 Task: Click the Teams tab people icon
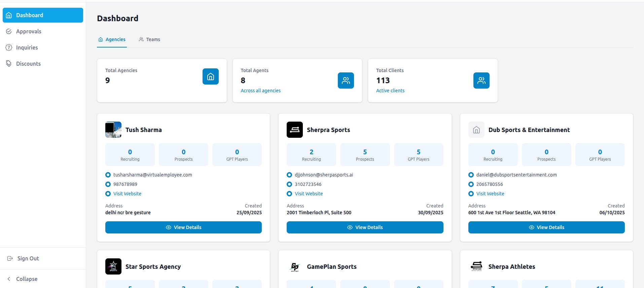tap(141, 39)
